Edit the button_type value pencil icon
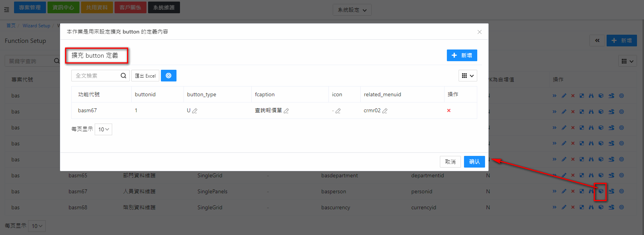Viewport: 644px width, 235px height. click(195, 111)
